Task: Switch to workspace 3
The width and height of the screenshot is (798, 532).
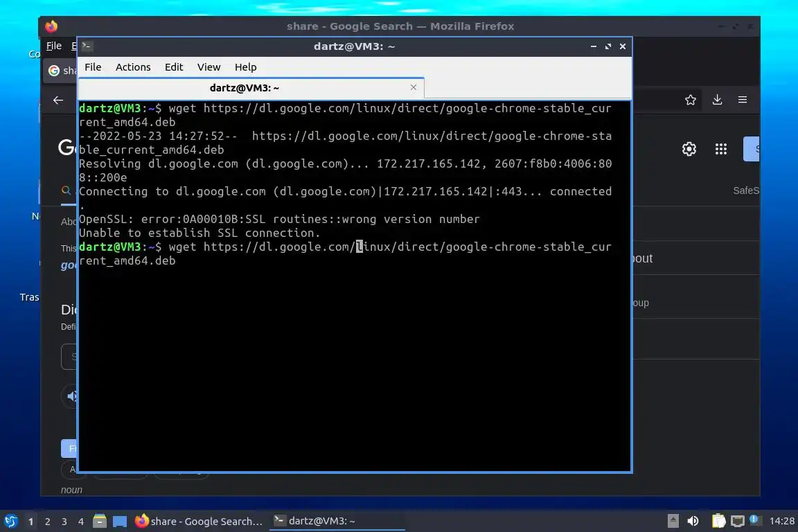Action: 64,522
